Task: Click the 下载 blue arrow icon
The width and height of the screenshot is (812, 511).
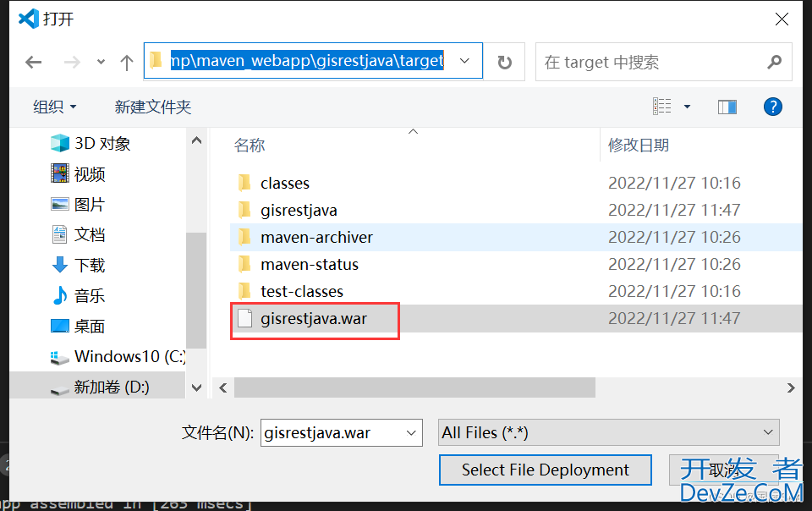Action: (x=59, y=265)
